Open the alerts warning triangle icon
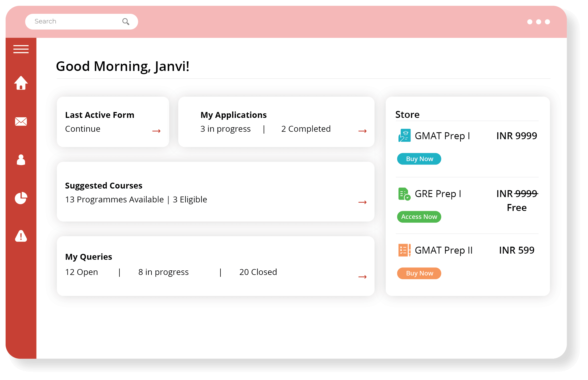The height and width of the screenshot is (380, 588). pyautogui.click(x=21, y=236)
